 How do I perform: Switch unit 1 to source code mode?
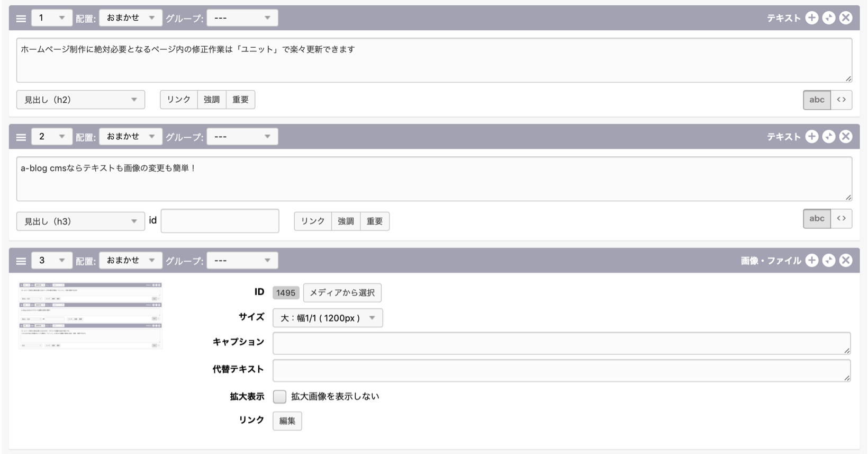841,100
